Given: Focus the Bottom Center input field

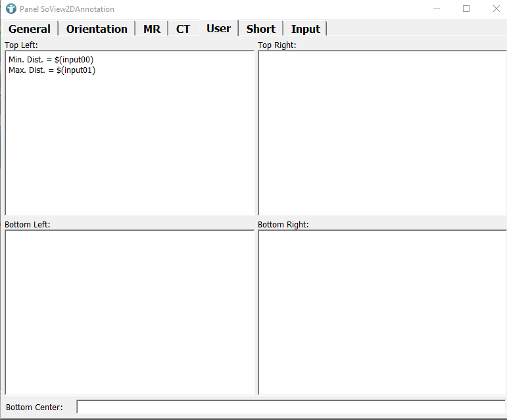Looking at the screenshot, I should click(x=290, y=407).
